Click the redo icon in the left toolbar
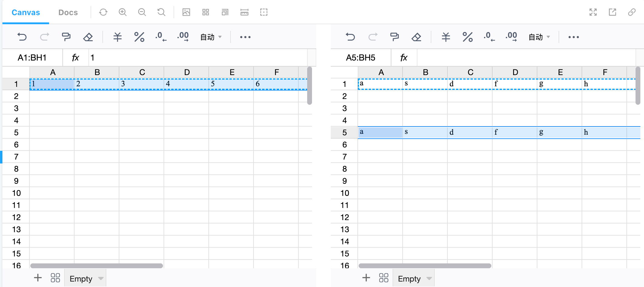This screenshot has height=287, width=644. (x=44, y=37)
